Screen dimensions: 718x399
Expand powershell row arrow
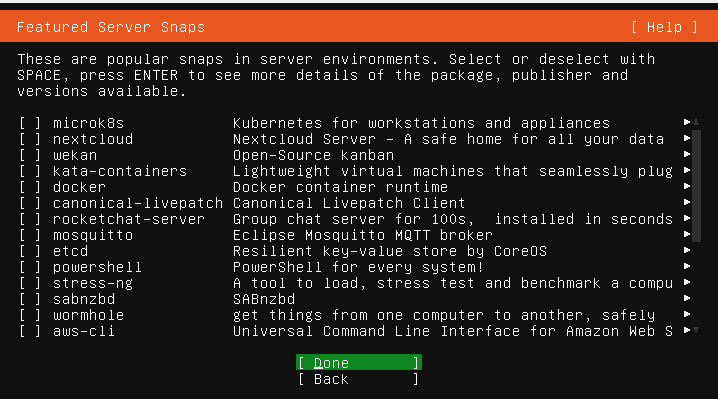687,266
